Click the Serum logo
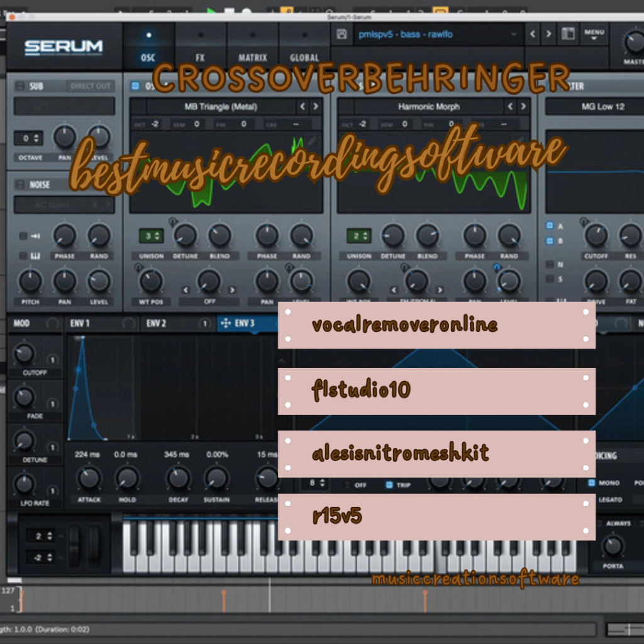Image resolution: width=644 pixels, height=644 pixels. [x=64, y=47]
